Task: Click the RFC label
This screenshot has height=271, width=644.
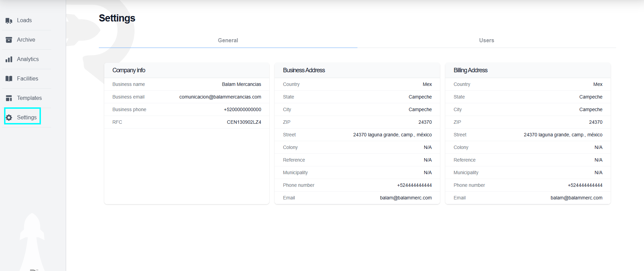Action: coord(117,122)
